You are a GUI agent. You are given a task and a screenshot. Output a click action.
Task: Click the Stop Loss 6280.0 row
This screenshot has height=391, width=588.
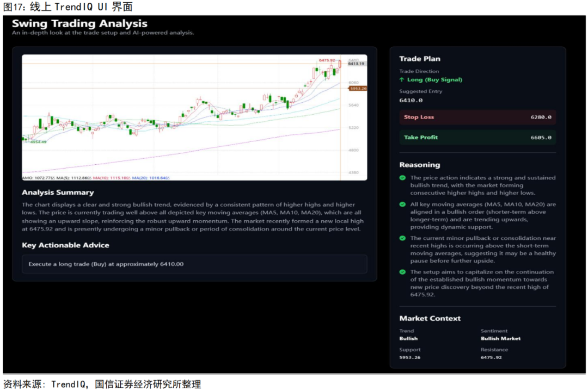click(477, 117)
